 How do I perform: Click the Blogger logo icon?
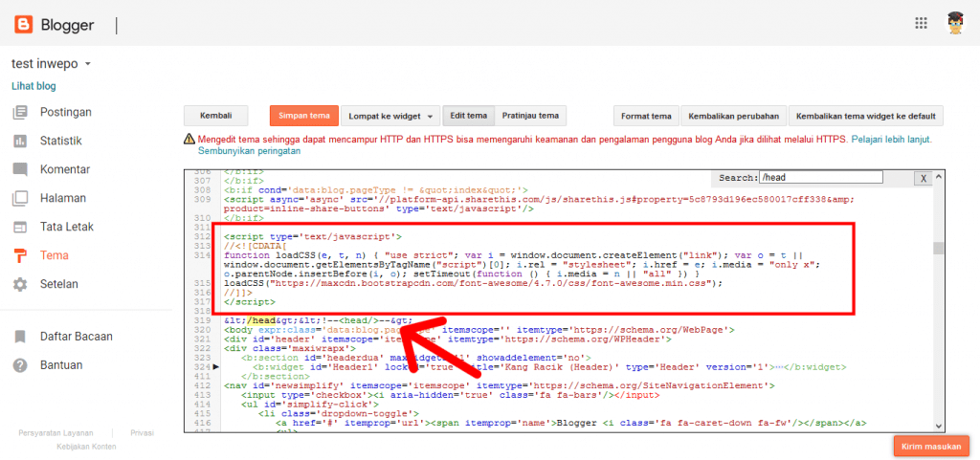pos(24,25)
